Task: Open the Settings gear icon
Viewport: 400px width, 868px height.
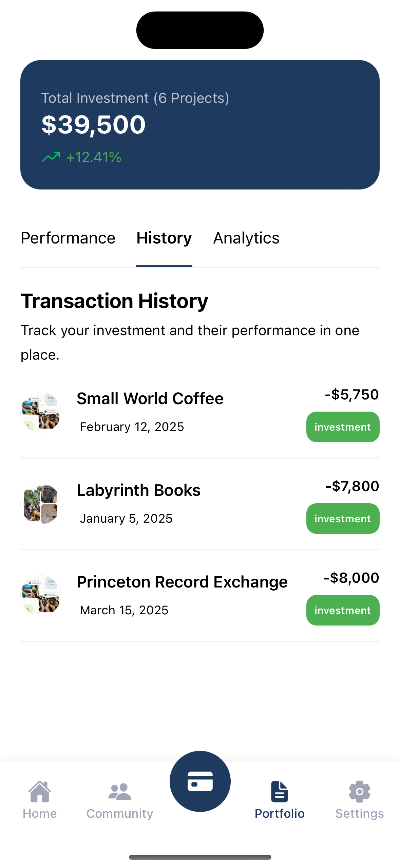Action: pos(359,791)
